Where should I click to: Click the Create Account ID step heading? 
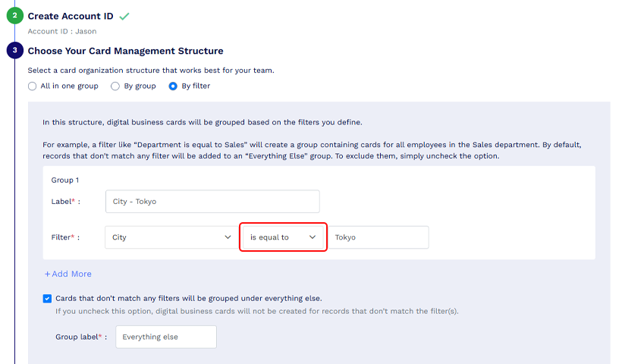pyautogui.click(x=71, y=16)
